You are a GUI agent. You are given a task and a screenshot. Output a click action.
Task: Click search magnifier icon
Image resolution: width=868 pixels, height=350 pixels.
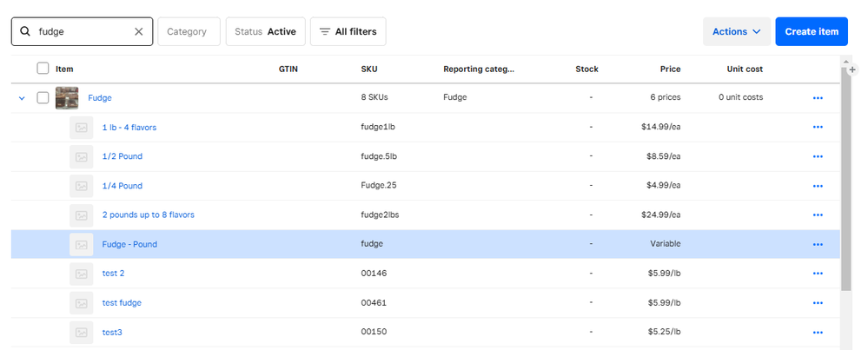click(25, 31)
